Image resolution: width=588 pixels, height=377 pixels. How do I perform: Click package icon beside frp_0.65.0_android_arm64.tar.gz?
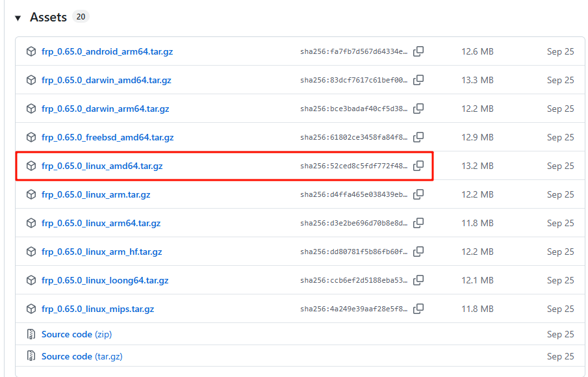[x=31, y=51]
